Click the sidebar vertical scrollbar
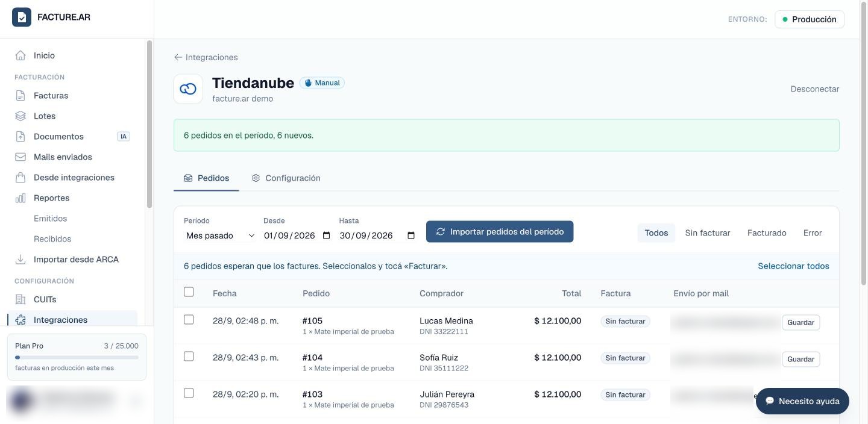Viewport: 868px width, 424px height. point(149,124)
